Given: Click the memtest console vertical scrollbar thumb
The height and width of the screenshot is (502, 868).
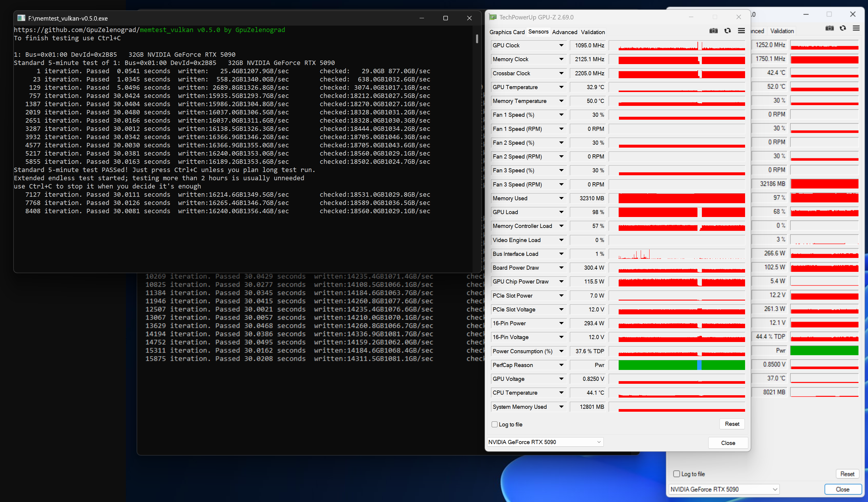Looking at the screenshot, I should pyautogui.click(x=477, y=39).
